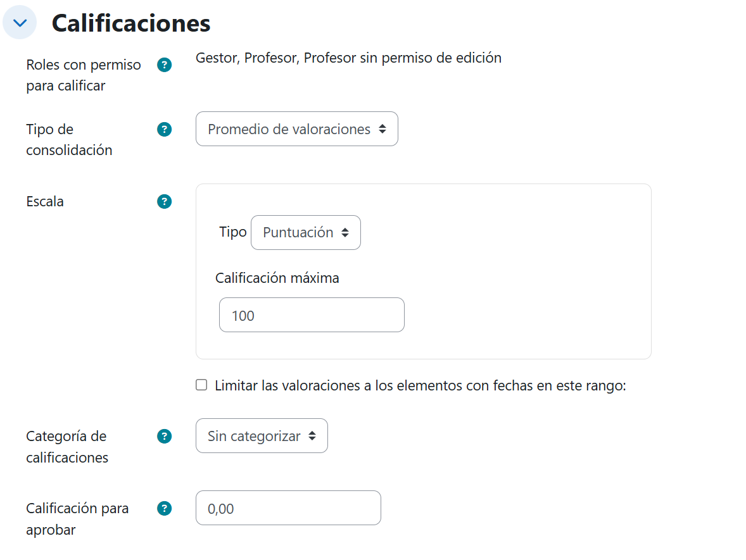Select the passing grade "0,00" field

288,507
